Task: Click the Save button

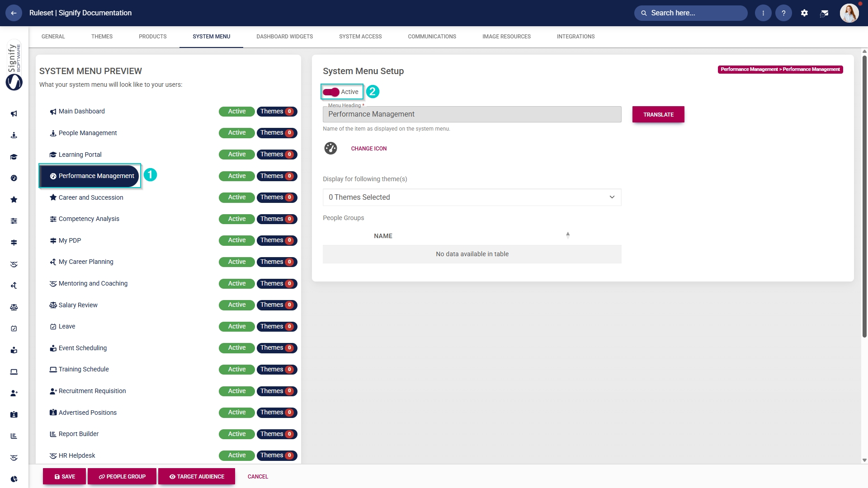Action: pyautogui.click(x=65, y=477)
